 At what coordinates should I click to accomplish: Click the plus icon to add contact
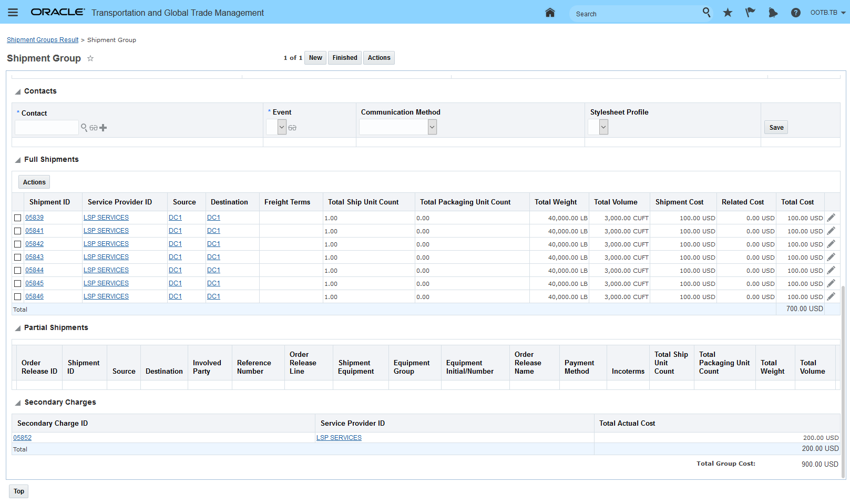pyautogui.click(x=103, y=128)
